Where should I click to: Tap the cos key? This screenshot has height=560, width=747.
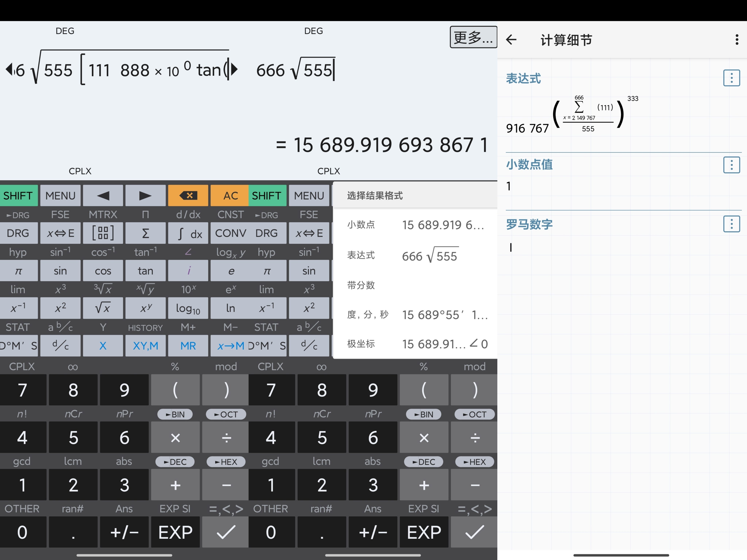103,270
